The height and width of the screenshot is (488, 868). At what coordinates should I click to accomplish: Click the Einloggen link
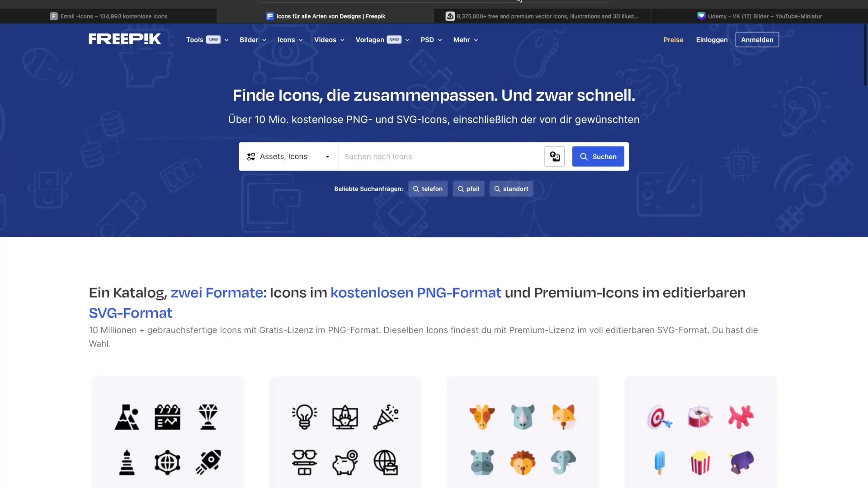click(712, 40)
